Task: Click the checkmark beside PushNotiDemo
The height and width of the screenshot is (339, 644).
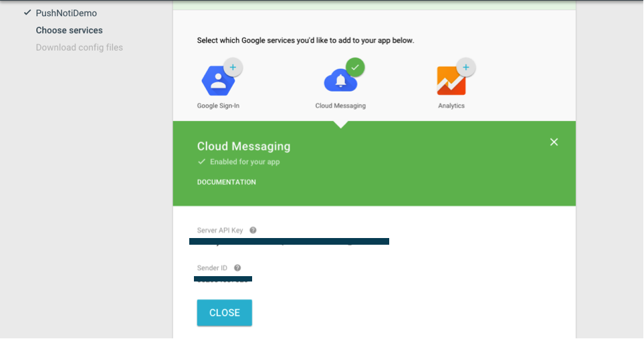Action: point(27,13)
